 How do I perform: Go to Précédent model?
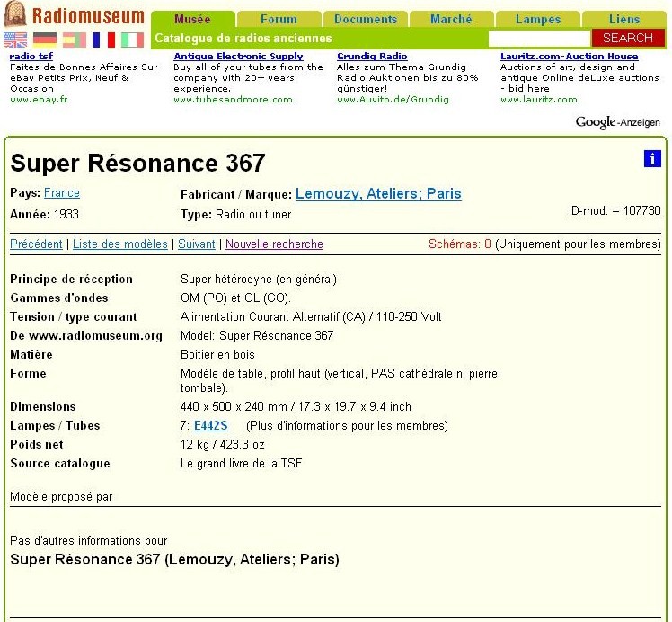click(x=36, y=244)
